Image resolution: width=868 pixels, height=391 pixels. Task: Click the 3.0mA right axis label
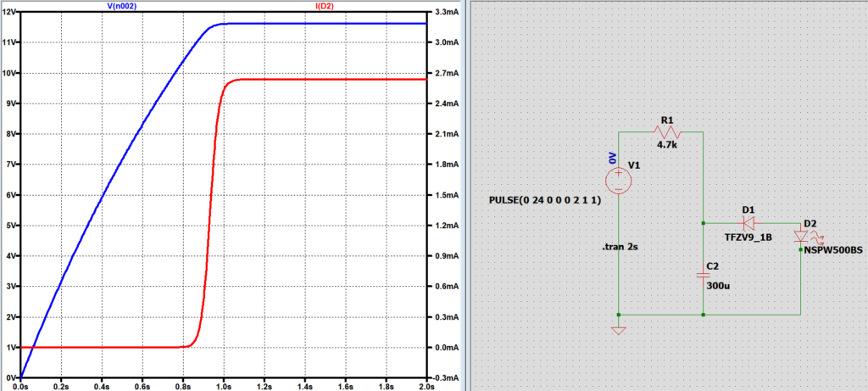pos(448,42)
